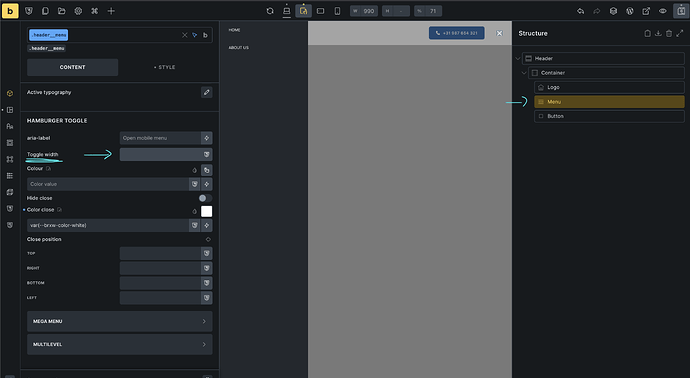The width and height of the screenshot is (690, 378).
Task: Click the redo arrow icon
Action: tap(597, 11)
